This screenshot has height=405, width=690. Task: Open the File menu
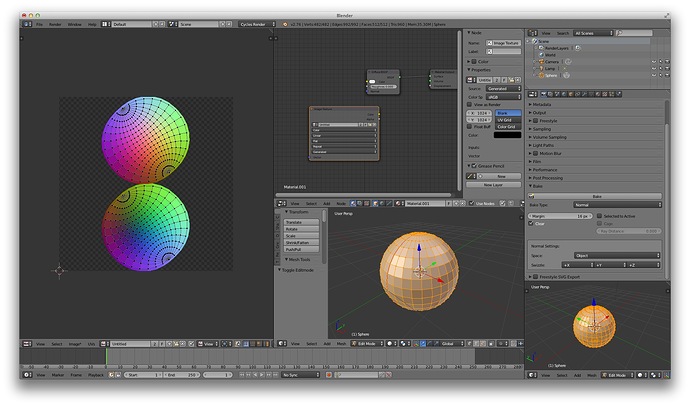[39, 24]
